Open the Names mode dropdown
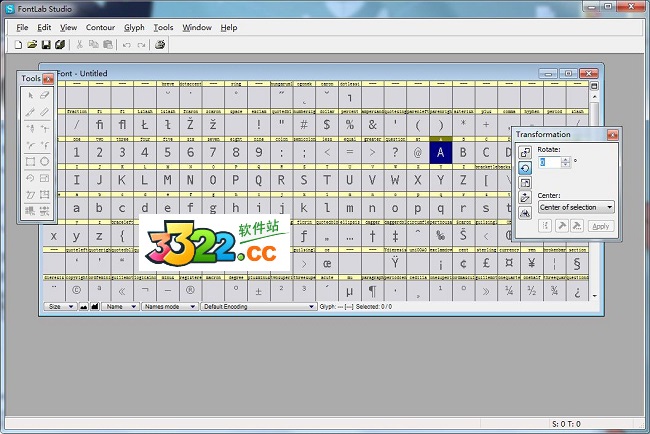650x434 pixels. point(169,307)
